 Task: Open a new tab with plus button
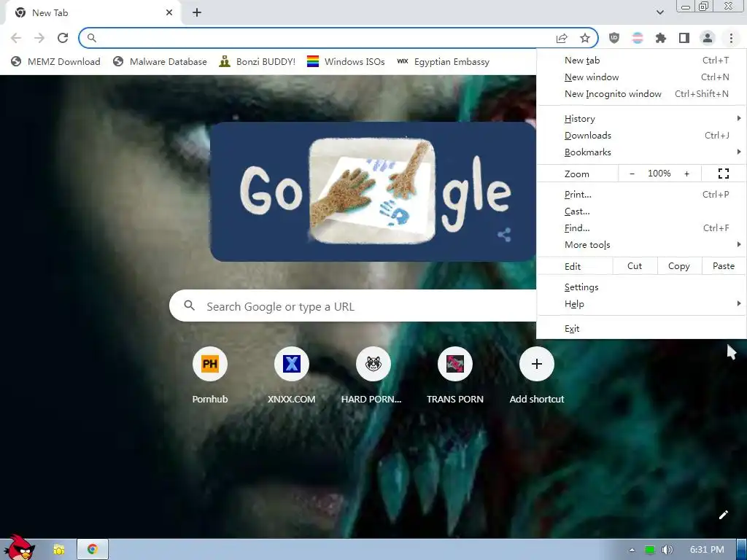pyautogui.click(x=197, y=13)
